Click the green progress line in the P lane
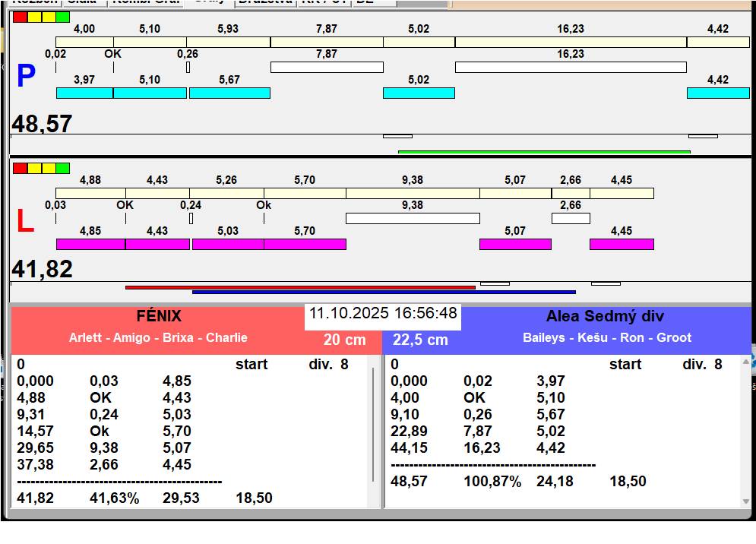The width and height of the screenshot is (756, 544). (x=544, y=152)
